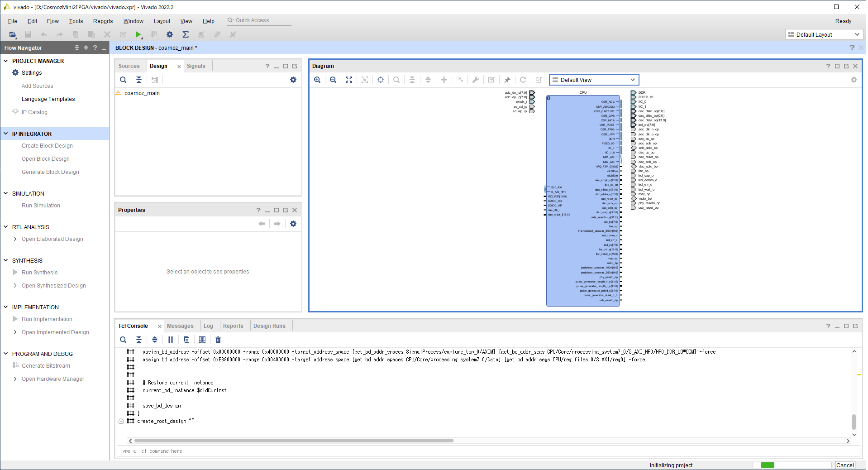Image resolution: width=868 pixels, height=470 pixels.
Task: Click the Tcl Console horizontal scrollbar
Action: click(x=294, y=441)
